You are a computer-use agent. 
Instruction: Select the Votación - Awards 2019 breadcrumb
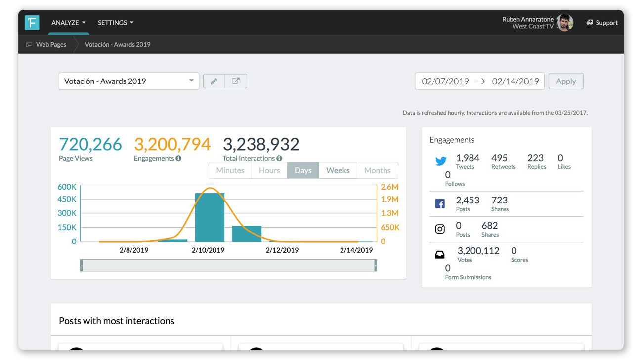118,44
